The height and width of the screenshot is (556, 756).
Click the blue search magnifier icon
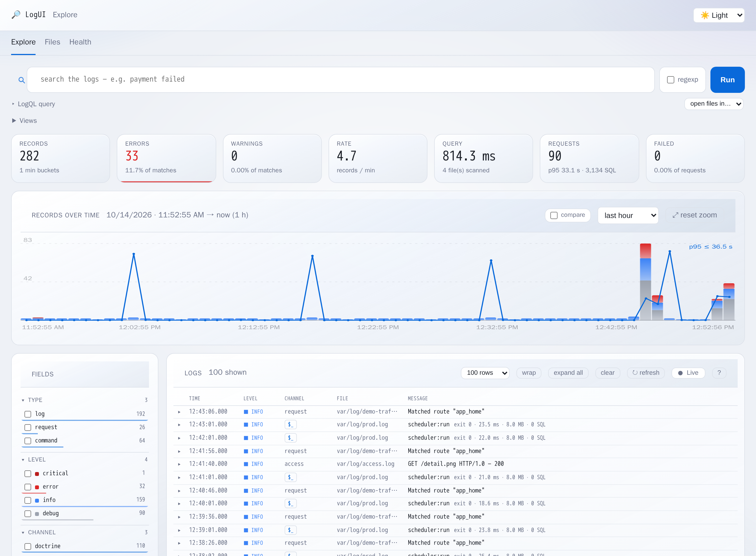pyautogui.click(x=21, y=80)
